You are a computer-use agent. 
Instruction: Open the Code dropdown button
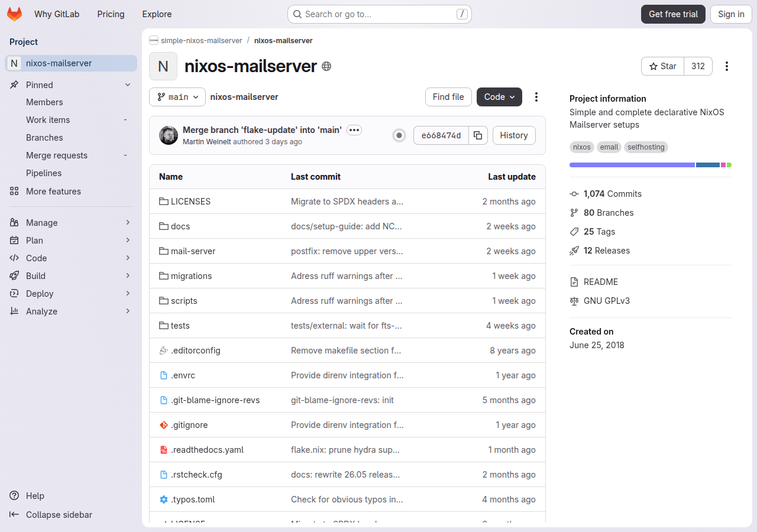tap(499, 97)
